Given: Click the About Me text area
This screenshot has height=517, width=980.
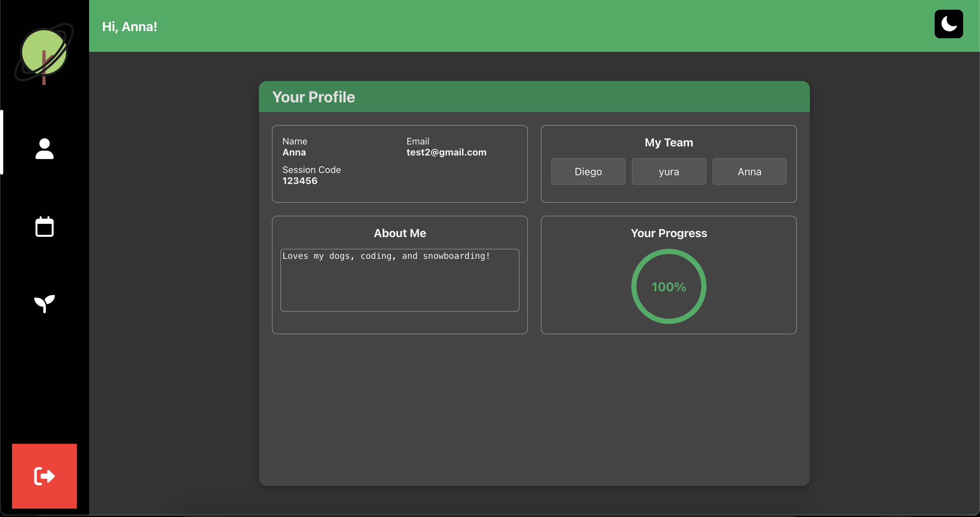Looking at the screenshot, I should pyautogui.click(x=400, y=280).
